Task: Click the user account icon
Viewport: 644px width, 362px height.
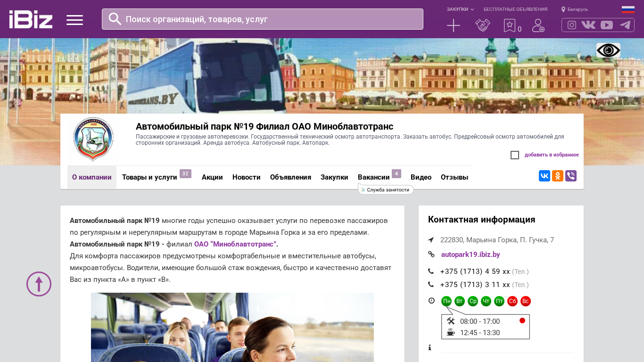Action: click(538, 25)
